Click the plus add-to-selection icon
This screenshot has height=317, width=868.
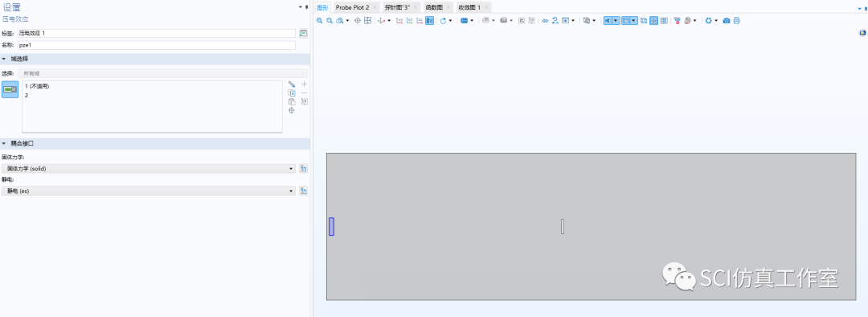click(304, 84)
